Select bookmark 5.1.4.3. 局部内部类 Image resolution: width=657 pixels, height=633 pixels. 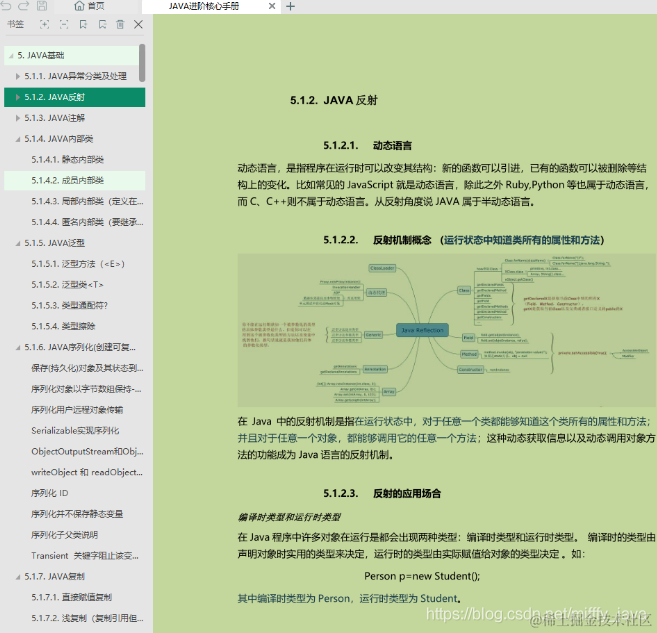(87, 202)
